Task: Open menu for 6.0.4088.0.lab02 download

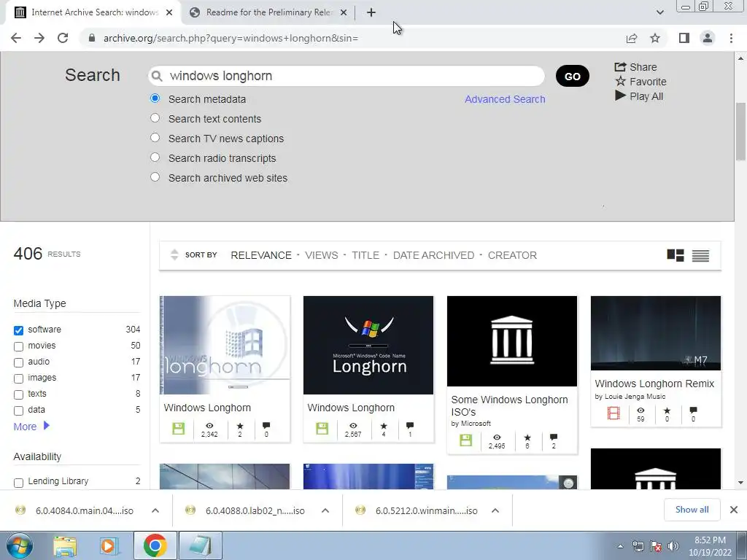Action: [325, 510]
